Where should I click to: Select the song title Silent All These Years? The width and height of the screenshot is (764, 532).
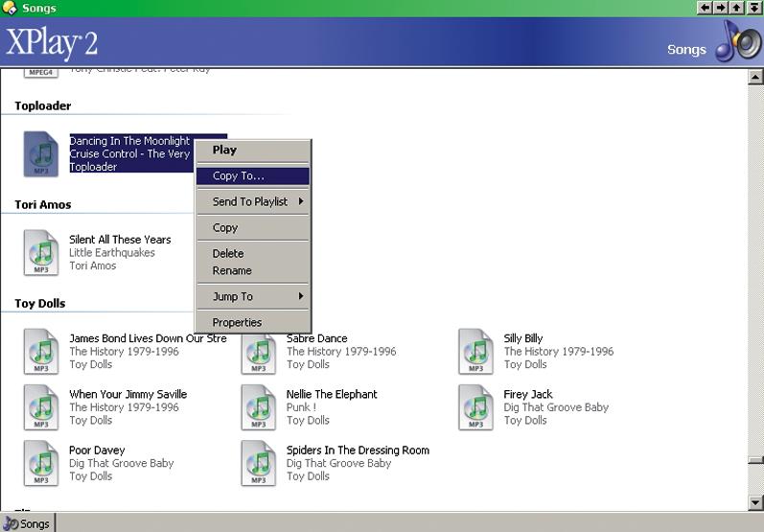(x=120, y=240)
